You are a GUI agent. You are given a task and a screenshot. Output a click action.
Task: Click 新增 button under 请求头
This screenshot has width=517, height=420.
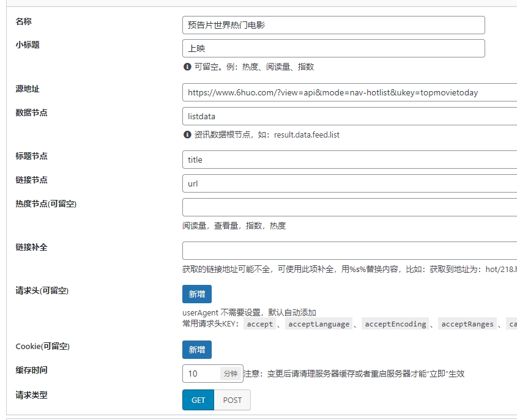coord(197,294)
